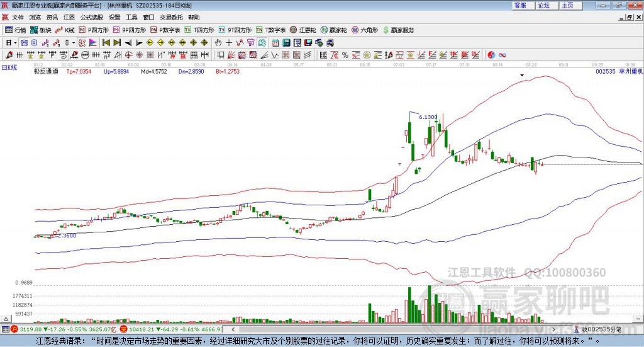Click the 论坛 forum button

click(x=547, y=5)
